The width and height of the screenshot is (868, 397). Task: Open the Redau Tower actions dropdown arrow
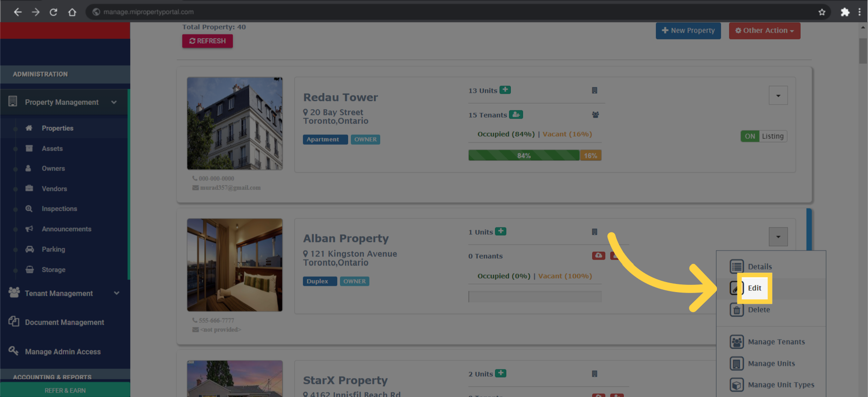778,95
